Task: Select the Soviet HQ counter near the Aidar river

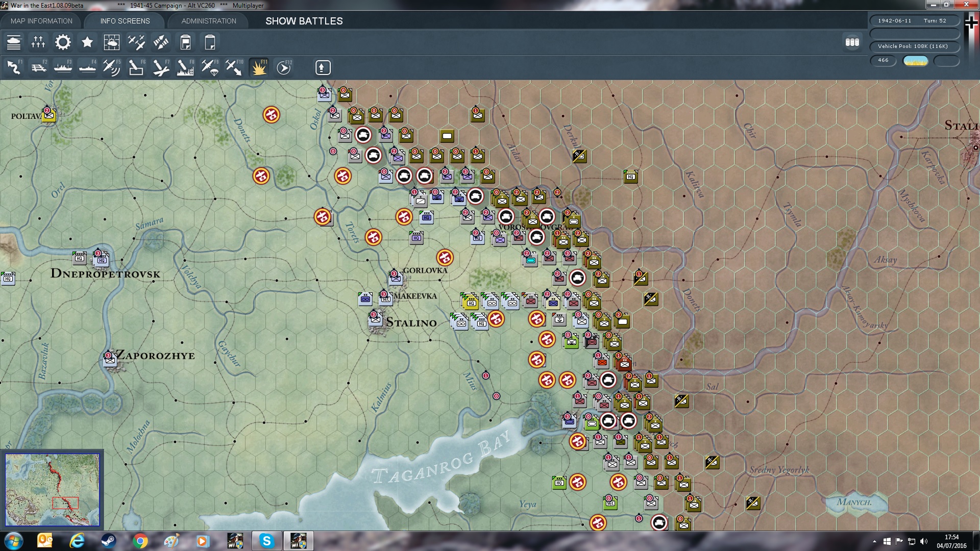Action: click(x=631, y=177)
